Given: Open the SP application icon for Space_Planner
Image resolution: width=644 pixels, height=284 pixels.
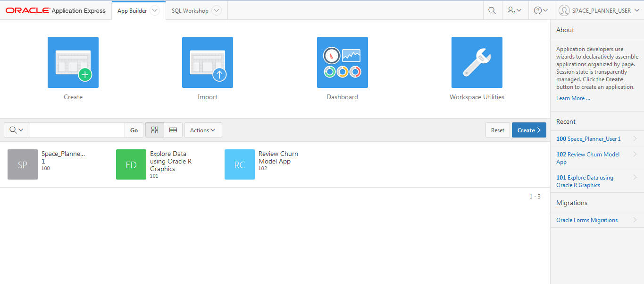Looking at the screenshot, I should pos(23,164).
